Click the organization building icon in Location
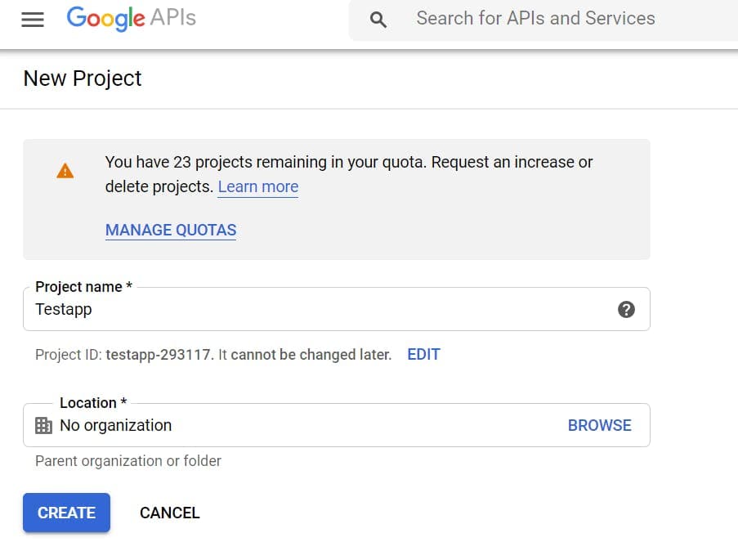The image size is (738, 560). click(43, 425)
